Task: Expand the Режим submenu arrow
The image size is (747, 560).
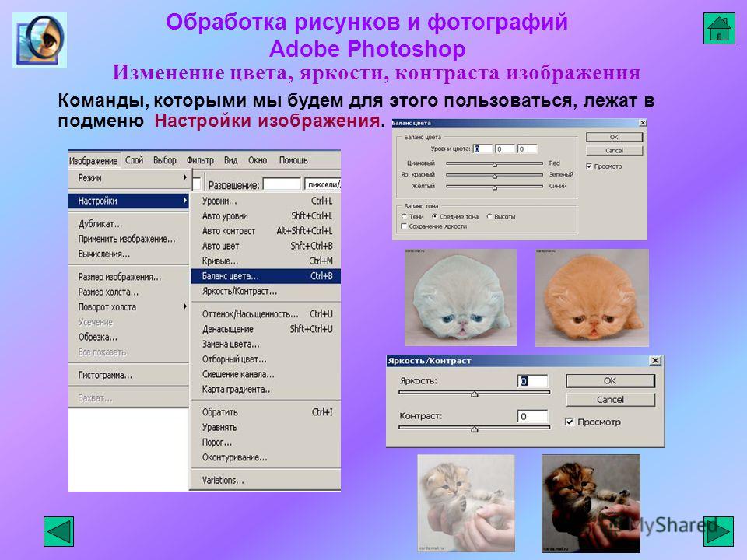Action: tap(185, 177)
